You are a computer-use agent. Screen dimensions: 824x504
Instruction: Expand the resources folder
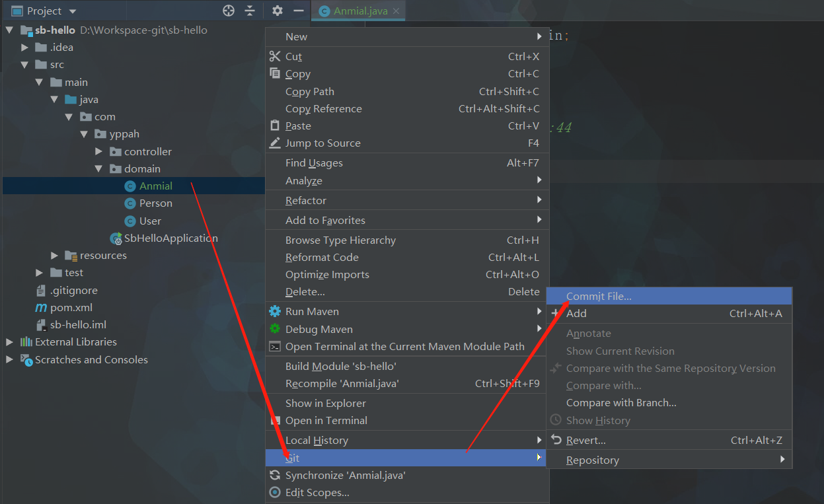[x=55, y=256]
